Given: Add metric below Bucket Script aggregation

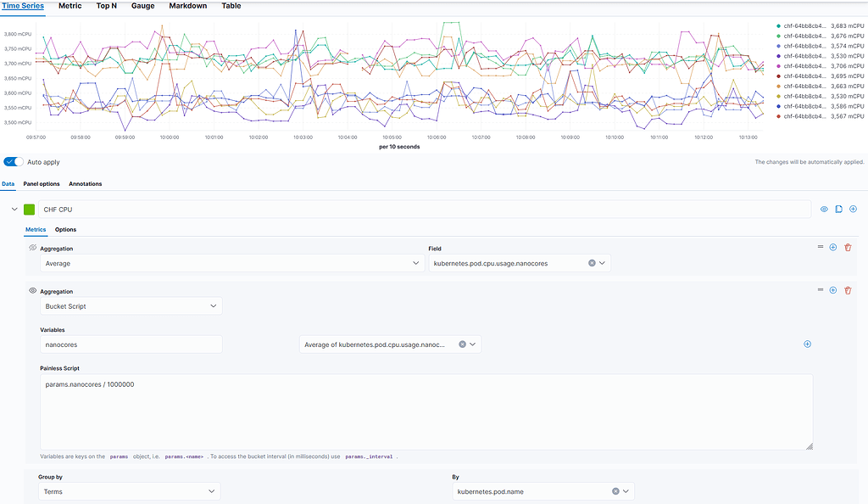Looking at the screenshot, I should coord(832,290).
